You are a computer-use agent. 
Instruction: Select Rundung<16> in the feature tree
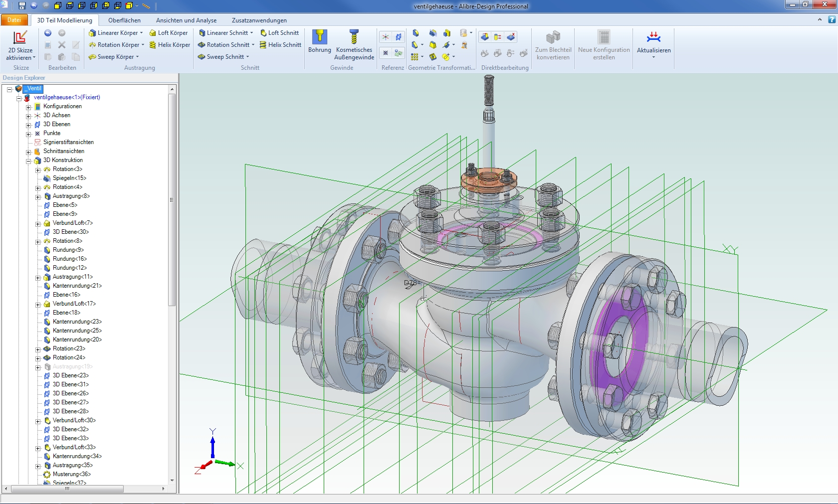click(70, 259)
